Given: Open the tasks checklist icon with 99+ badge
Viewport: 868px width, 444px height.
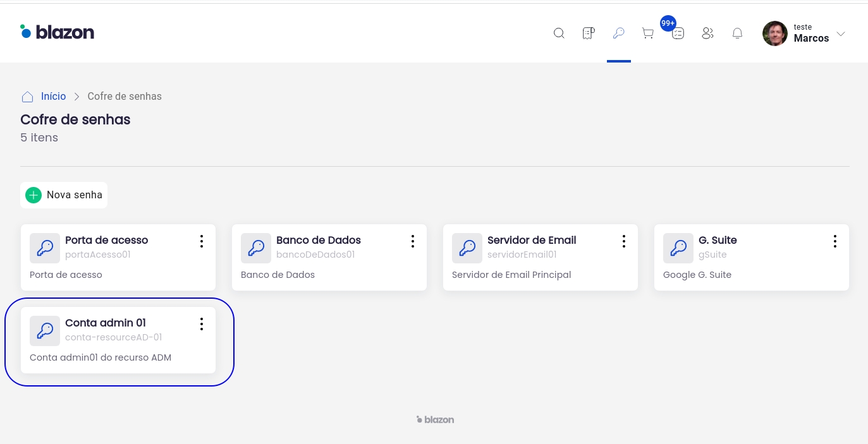Looking at the screenshot, I should tap(678, 33).
